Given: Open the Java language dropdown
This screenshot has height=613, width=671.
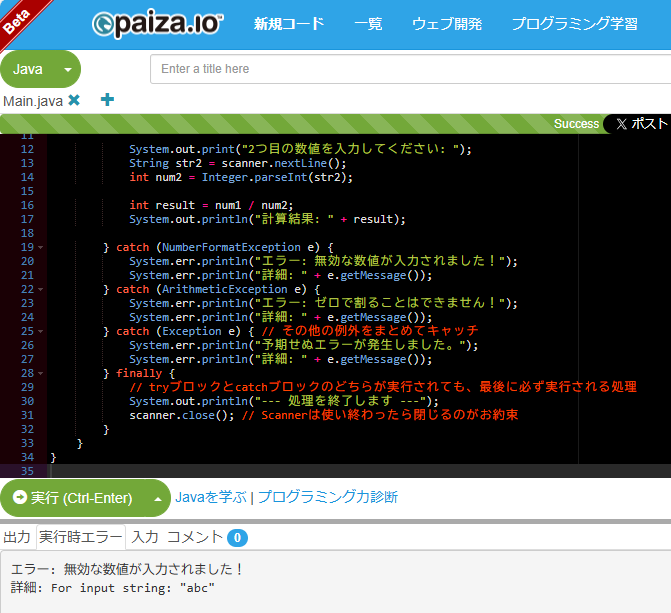Looking at the screenshot, I should (x=40, y=69).
